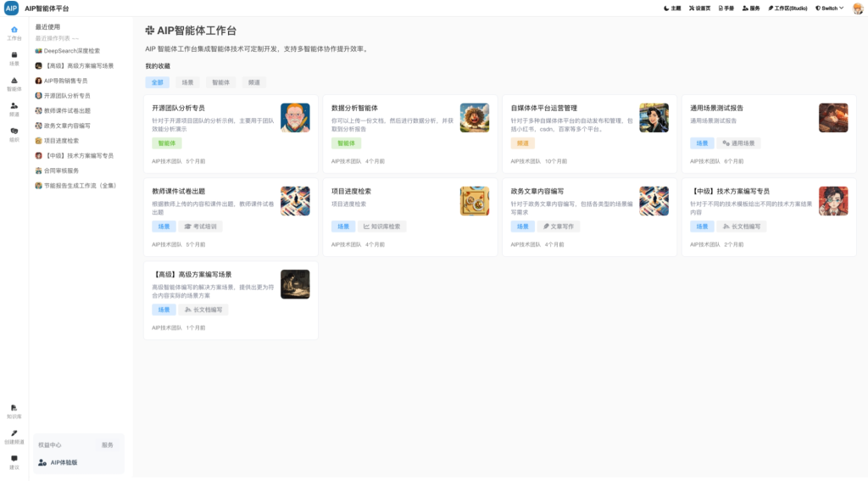868x481 pixels.
Task: Open 工作台 home icon in left sidebar
Action: pyautogui.click(x=14, y=30)
